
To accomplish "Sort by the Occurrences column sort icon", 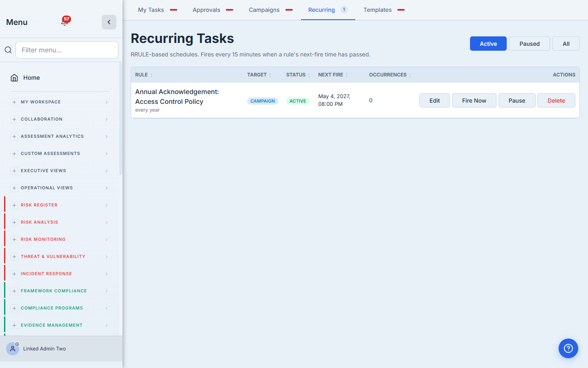I will (410, 75).
